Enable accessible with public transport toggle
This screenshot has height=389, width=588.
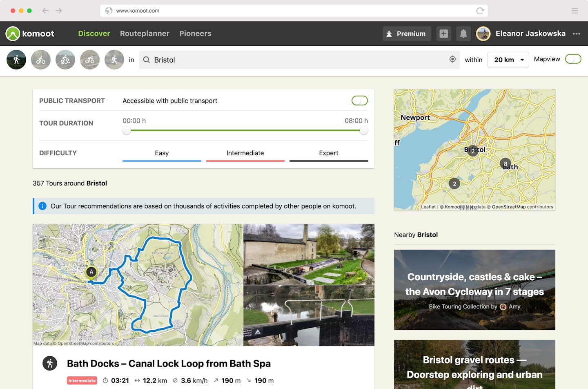point(360,101)
